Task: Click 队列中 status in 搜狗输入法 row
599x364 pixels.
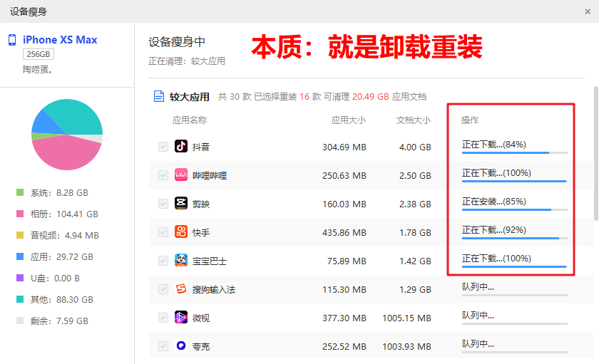Action: click(478, 287)
